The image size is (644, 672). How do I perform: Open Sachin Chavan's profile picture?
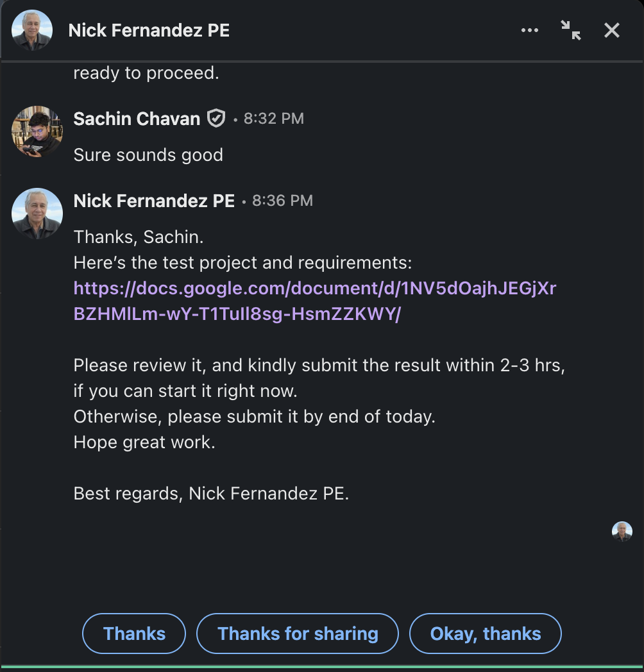tap(37, 131)
